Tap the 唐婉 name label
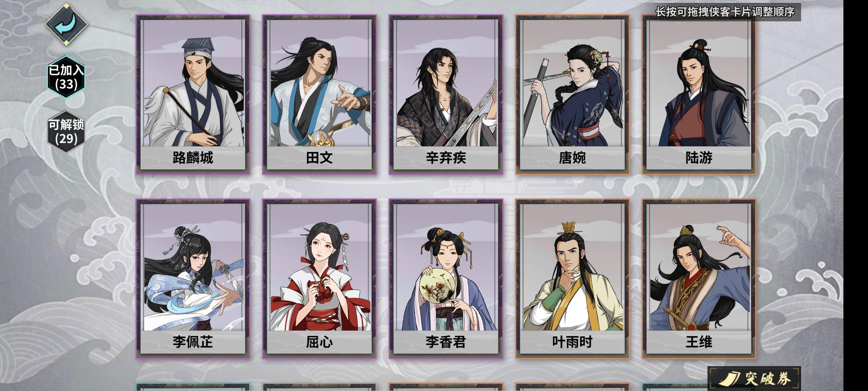 tap(572, 158)
